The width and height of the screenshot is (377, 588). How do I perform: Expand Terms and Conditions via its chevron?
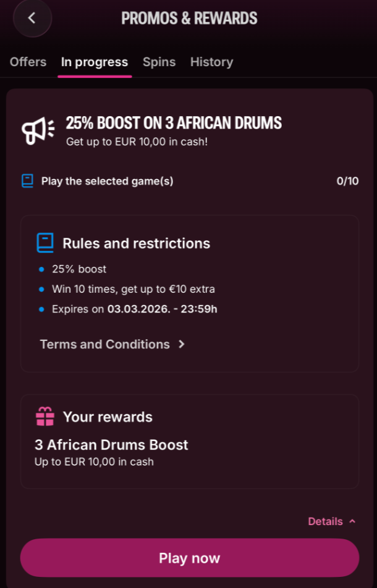pos(182,345)
